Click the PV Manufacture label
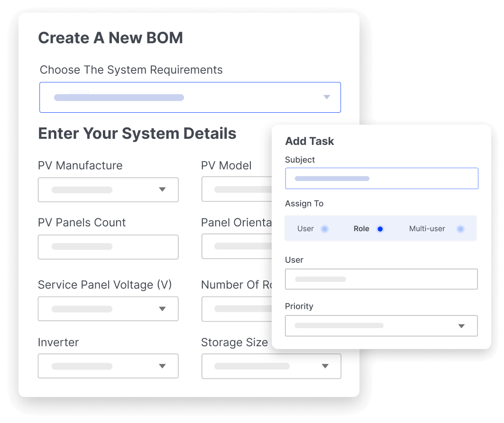 click(80, 165)
